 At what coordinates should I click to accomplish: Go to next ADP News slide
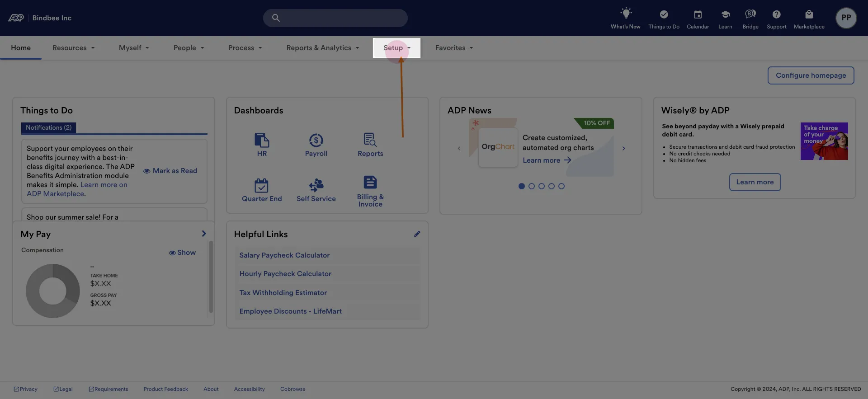[x=623, y=148]
